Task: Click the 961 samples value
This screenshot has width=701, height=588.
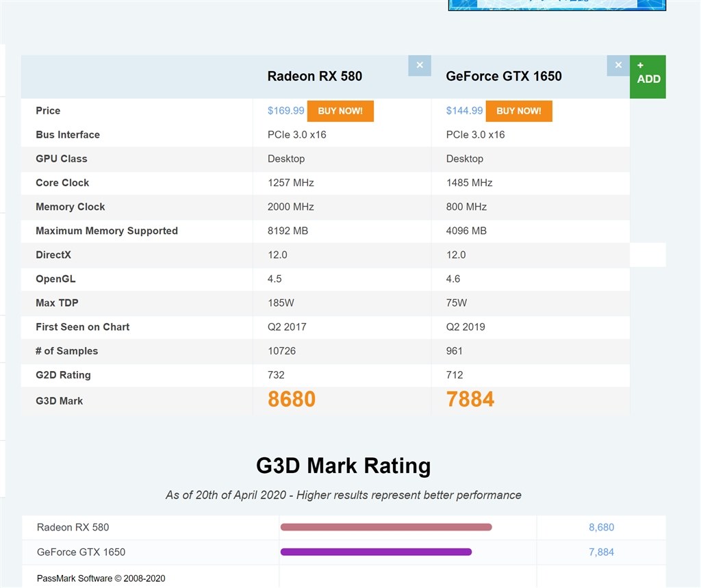Action: [x=455, y=351]
